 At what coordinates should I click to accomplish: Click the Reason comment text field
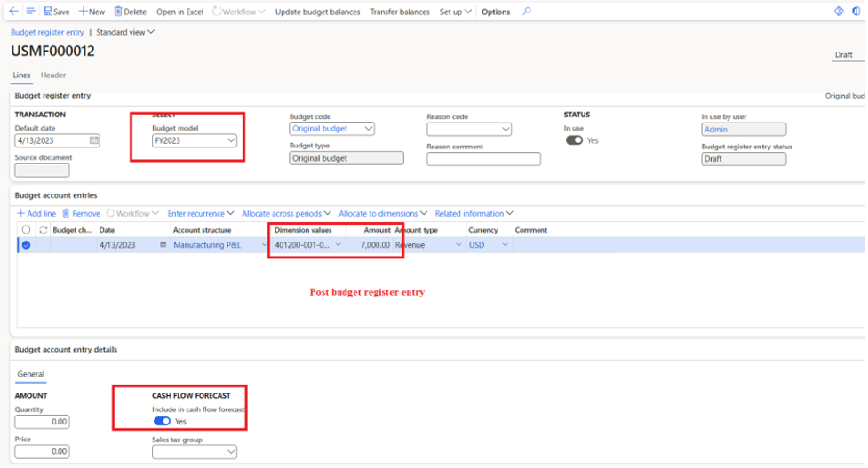coord(483,159)
